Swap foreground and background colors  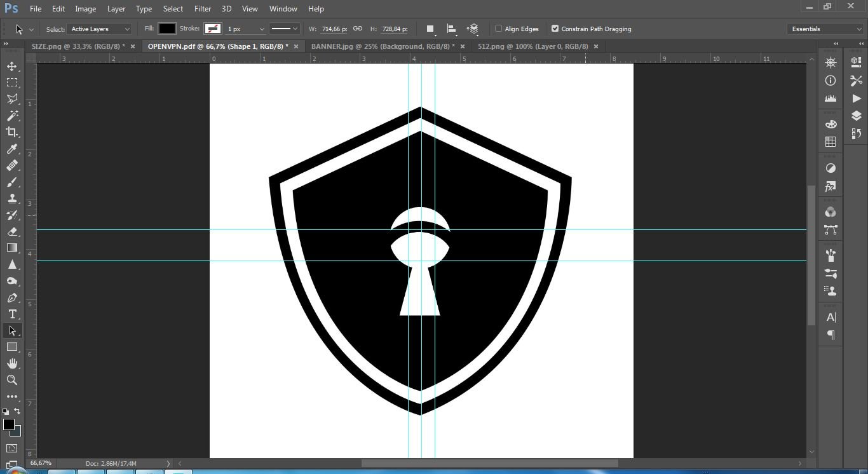[17, 411]
